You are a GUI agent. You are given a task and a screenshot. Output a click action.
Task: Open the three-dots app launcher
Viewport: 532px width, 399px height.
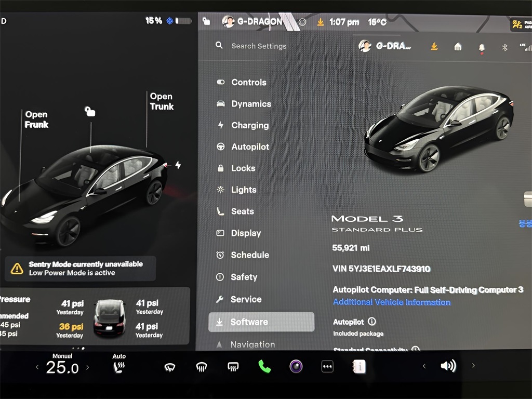coord(327,367)
